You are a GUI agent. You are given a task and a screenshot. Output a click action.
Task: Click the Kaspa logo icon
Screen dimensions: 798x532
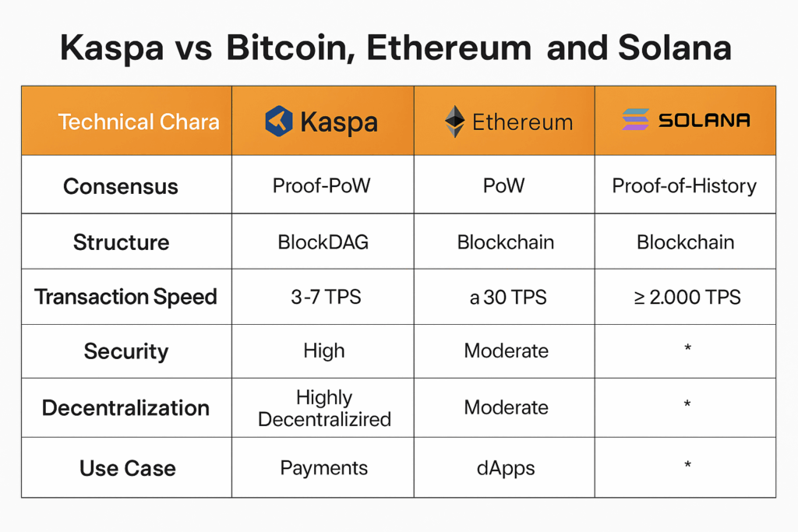[x=279, y=122]
